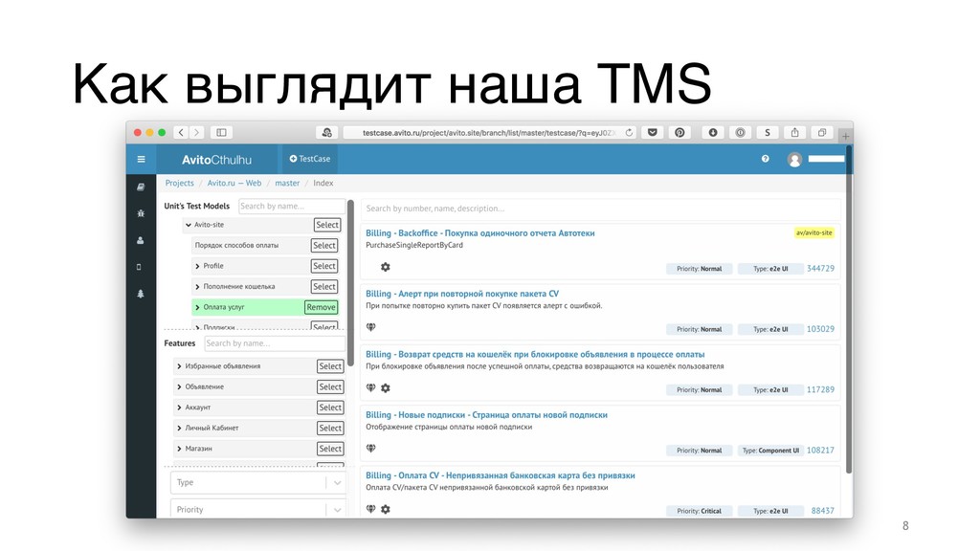Image resolution: width=980 pixels, height=551 pixels.
Task: Open a new Safari tab with plus
Action: pyautogui.click(x=846, y=135)
